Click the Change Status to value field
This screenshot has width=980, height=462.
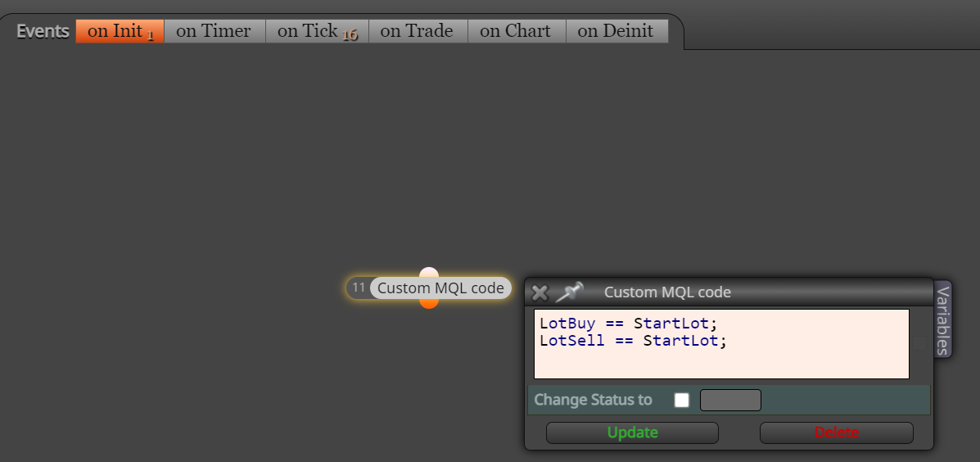[730, 400]
